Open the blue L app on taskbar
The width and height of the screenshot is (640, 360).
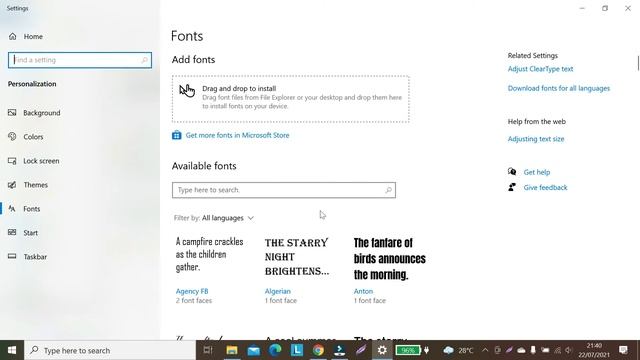pos(297,350)
